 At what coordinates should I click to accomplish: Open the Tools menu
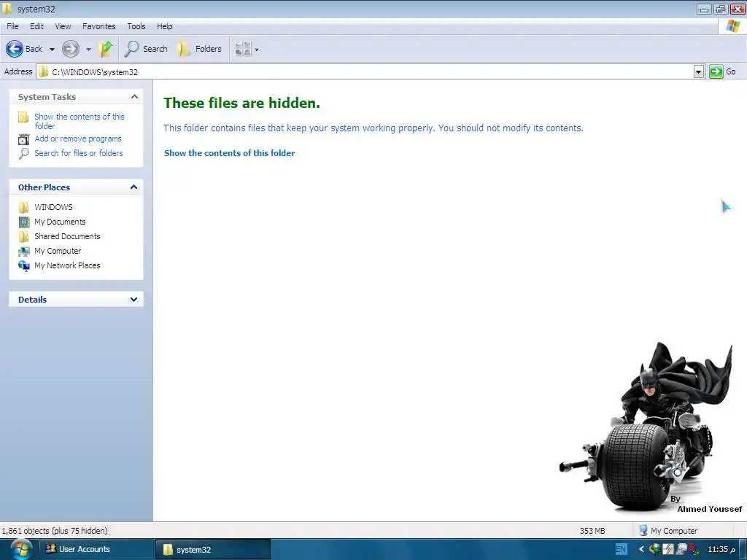pos(136,26)
